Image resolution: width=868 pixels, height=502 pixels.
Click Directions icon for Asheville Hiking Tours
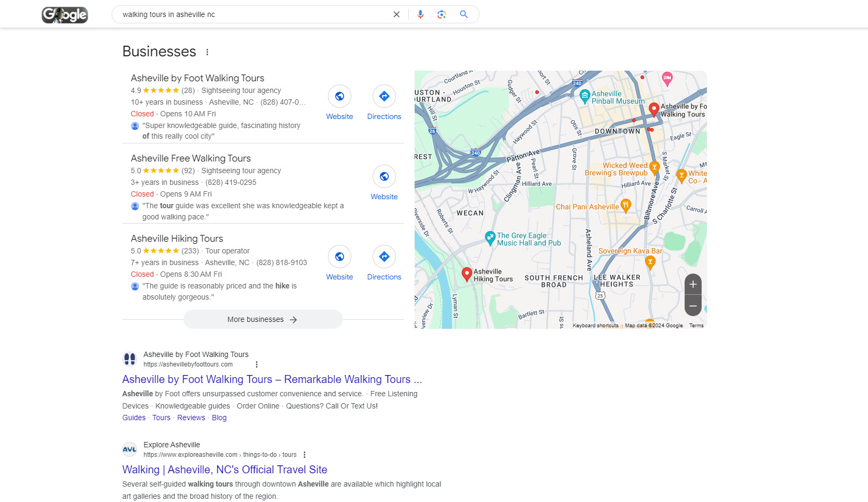[x=384, y=257]
